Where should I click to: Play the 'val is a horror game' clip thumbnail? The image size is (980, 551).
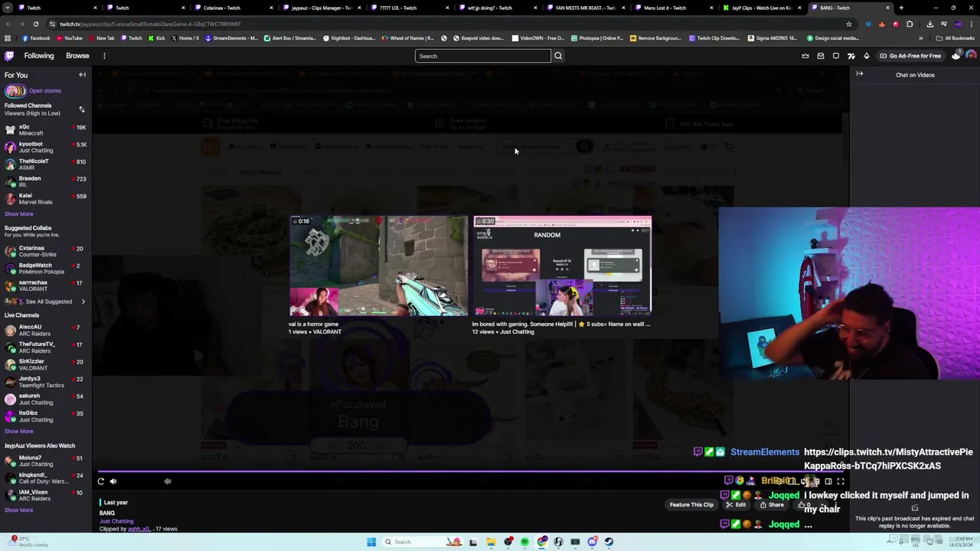click(378, 266)
